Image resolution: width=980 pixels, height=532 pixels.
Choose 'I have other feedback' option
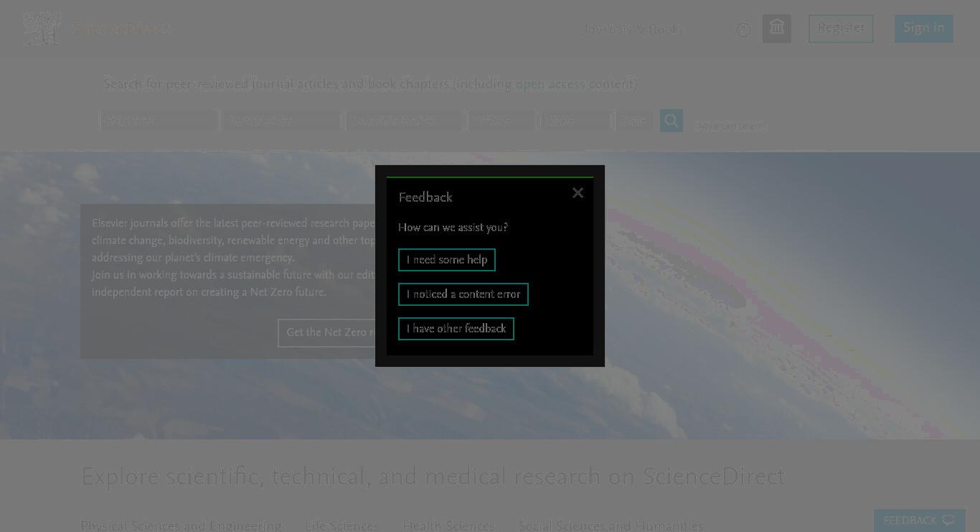[x=456, y=329]
